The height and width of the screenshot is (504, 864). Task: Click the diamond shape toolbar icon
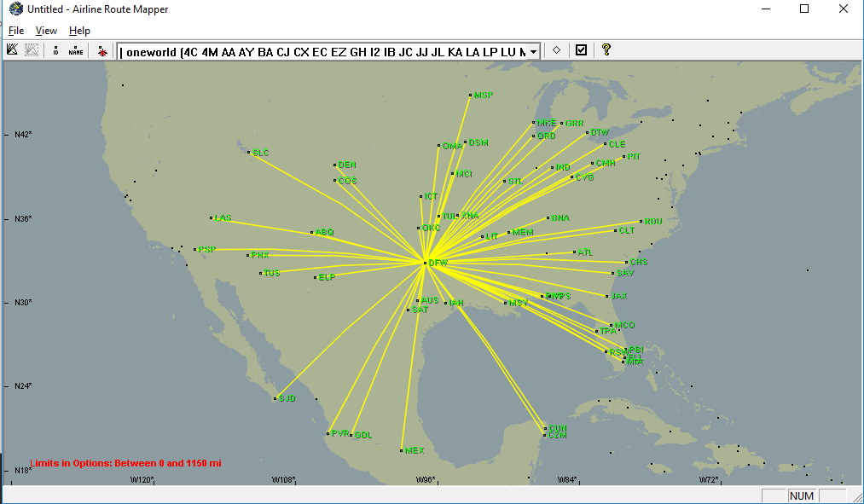[x=557, y=50]
